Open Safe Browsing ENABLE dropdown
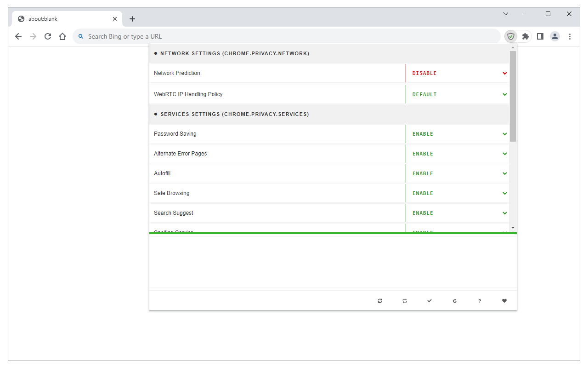Screen dimensions: 588x368 pos(458,193)
